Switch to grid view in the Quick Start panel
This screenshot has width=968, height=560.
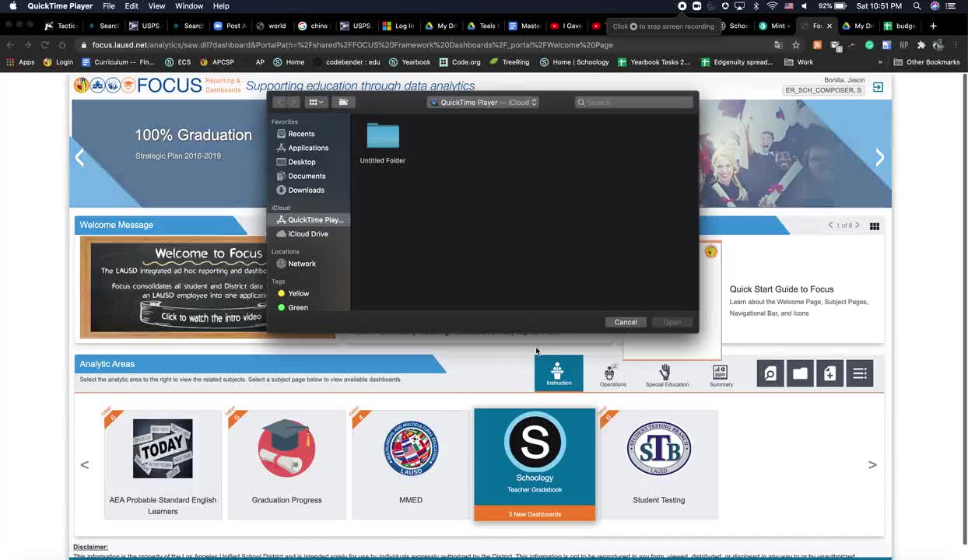(x=875, y=226)
